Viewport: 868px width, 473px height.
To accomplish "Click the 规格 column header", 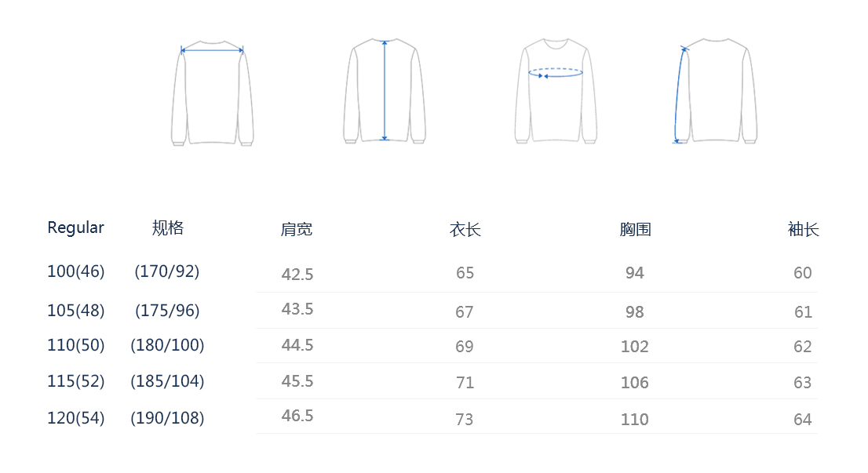I will click(x=167, y=227).
